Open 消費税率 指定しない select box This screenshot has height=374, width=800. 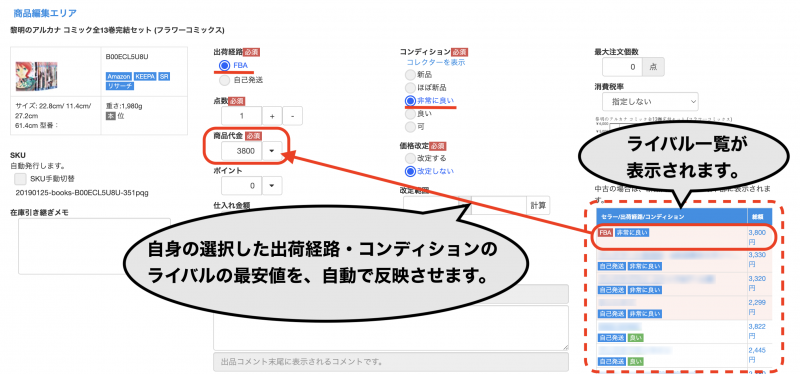(650, 102)
